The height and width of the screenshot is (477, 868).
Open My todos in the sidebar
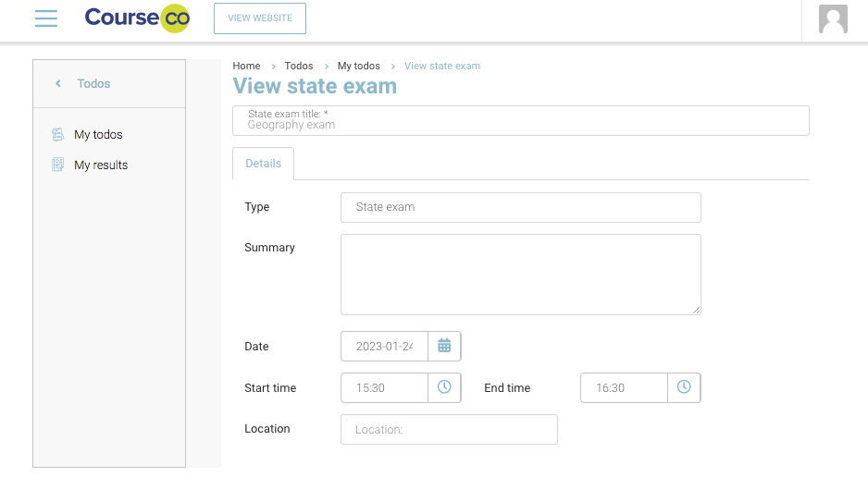click(x=98, y=135)
